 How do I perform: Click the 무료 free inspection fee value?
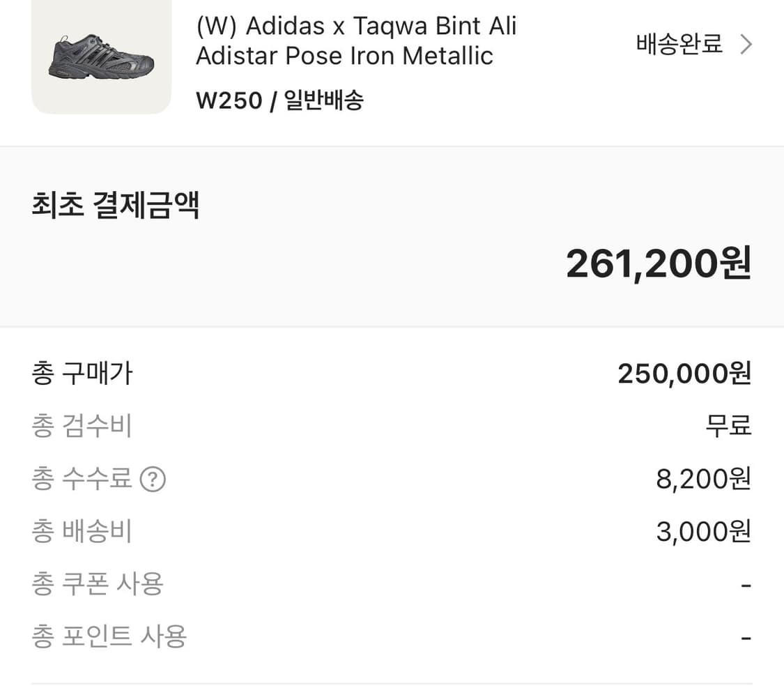tap(728, 426)
